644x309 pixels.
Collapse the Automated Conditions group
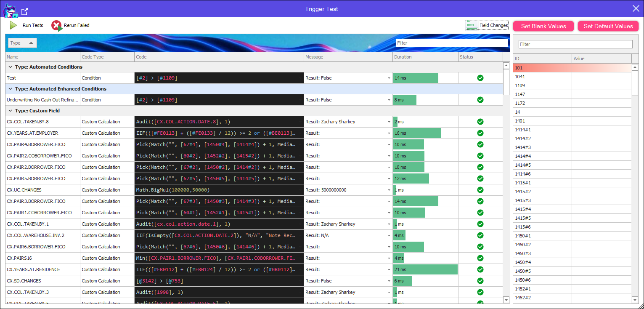point(10,67)
